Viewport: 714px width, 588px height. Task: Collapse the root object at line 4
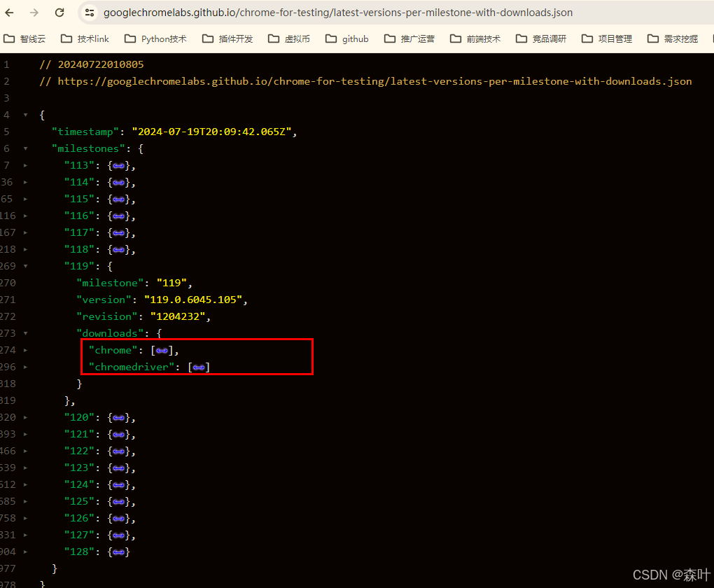pyautogui.click(x=25, y=115)
